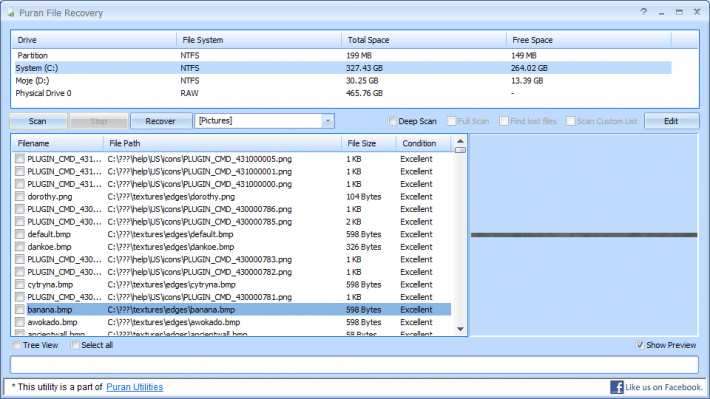This screenshot has width=710, height=399.
Task: Click the 104 Bytes file size cell
Action: coord(364,197)
